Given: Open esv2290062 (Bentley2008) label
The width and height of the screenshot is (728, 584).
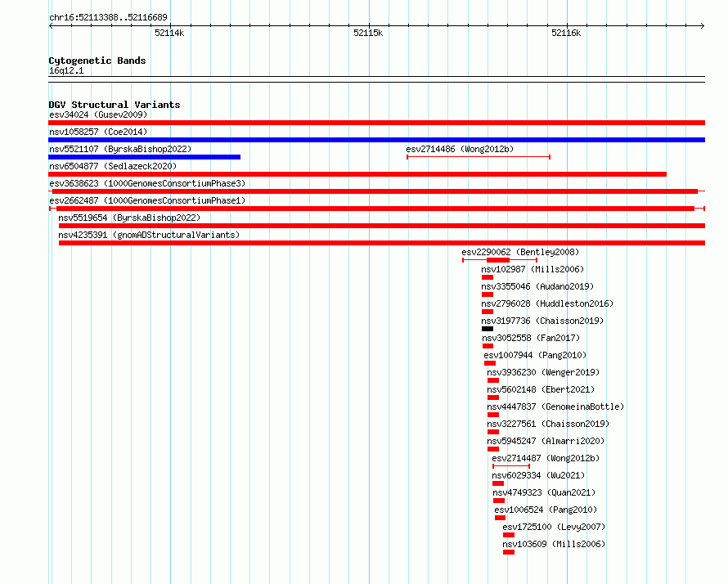Looking at the screenshot, I should click(520, 252).
